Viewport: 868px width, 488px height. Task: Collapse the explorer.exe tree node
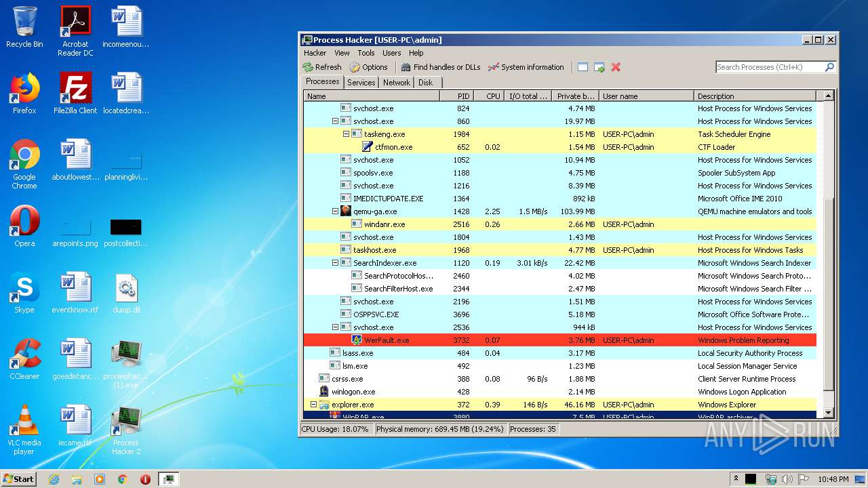[x=313, y=405]
